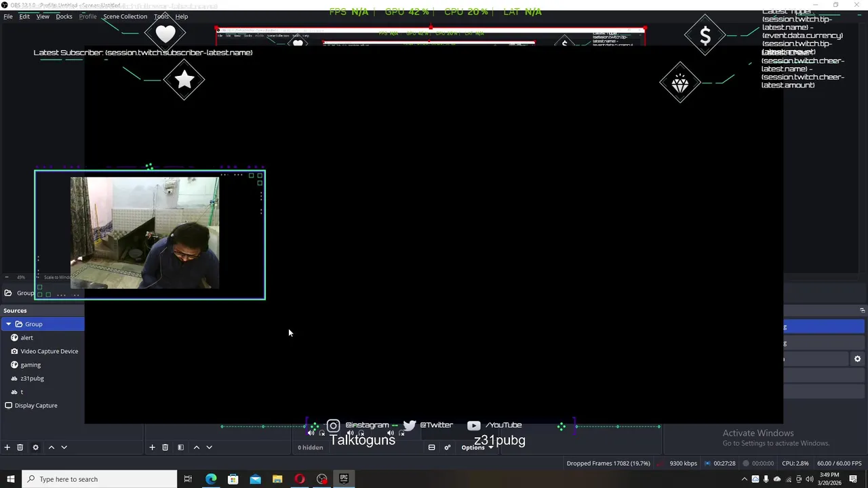Viewport: 868px width, 488px height.
Task: Click the diamond cheer icon in preview
Action: [680, 83]
